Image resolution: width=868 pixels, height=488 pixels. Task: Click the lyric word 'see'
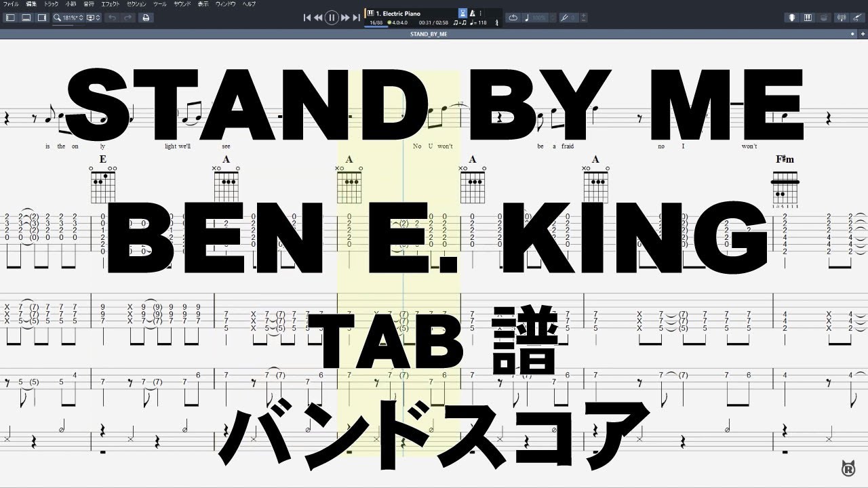point(226,146)
